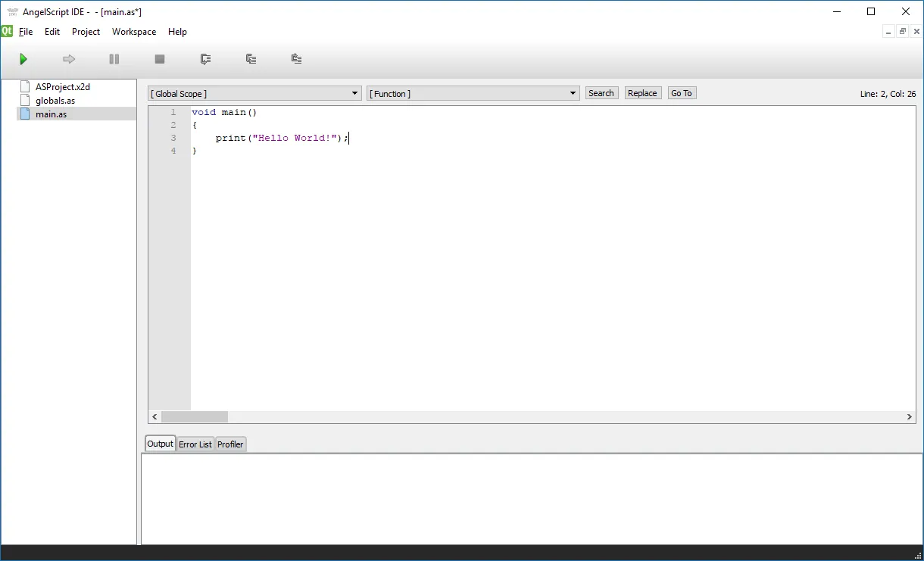Click the resize grip in the status bar corner
Viewport: 924px width, 561px height.
tap(918, 555)
